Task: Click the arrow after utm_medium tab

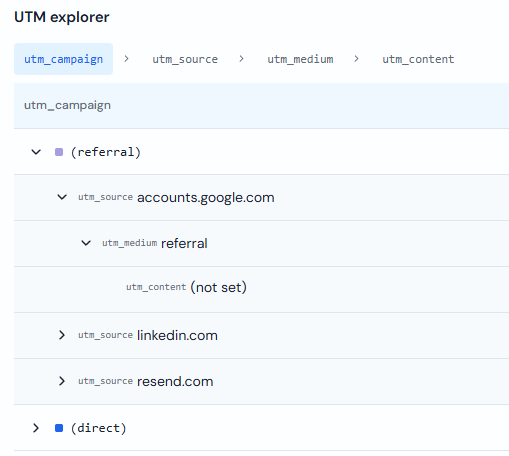Action: point(356,59)
